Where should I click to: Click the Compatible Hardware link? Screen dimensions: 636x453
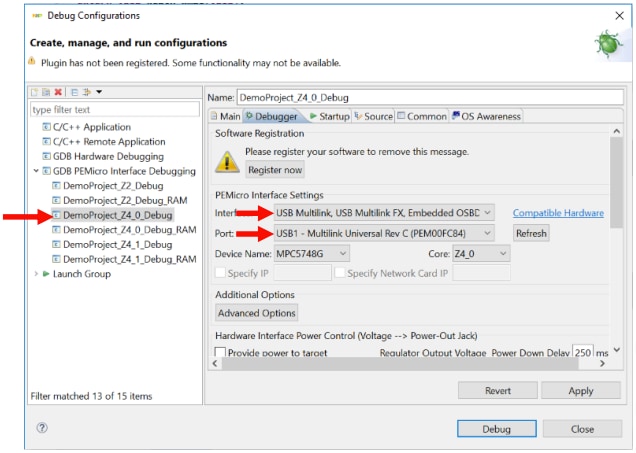tap(558, 213)
